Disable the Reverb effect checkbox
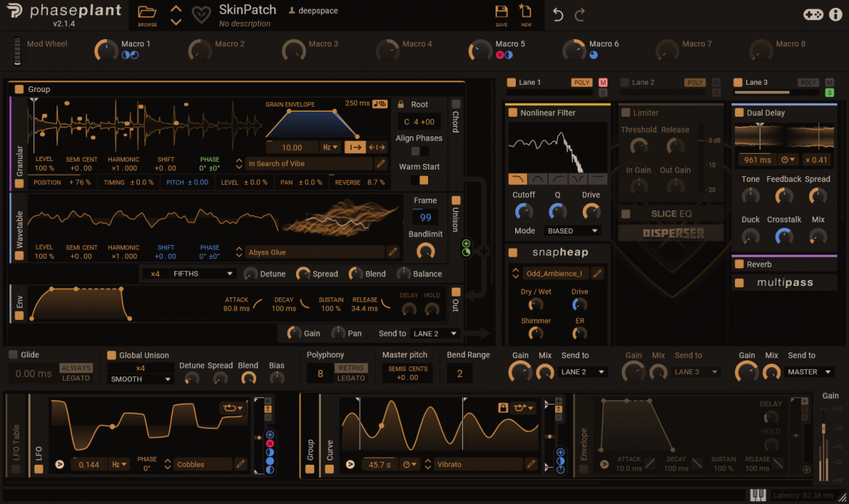Image resolution: width=849 pixels, height=504 pixels. [739, 264]
